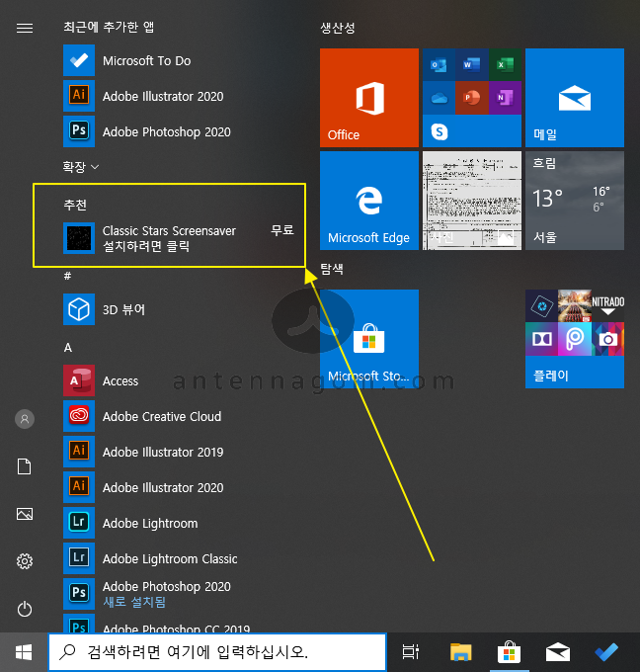Click the 탐색 tile group header
640x672 pixels.
pyautogui.click(x=332, y=269)
